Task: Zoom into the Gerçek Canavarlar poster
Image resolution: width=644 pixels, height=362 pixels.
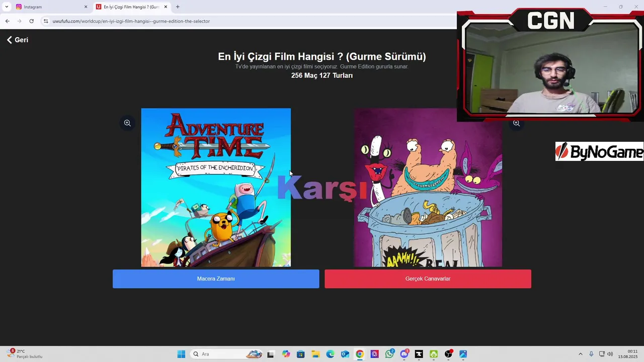Action: 516,123
